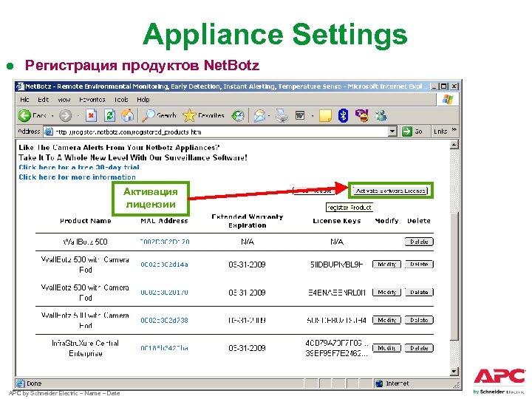
Task: Click the Stop loading icon
Action: (x=91, y=116)
